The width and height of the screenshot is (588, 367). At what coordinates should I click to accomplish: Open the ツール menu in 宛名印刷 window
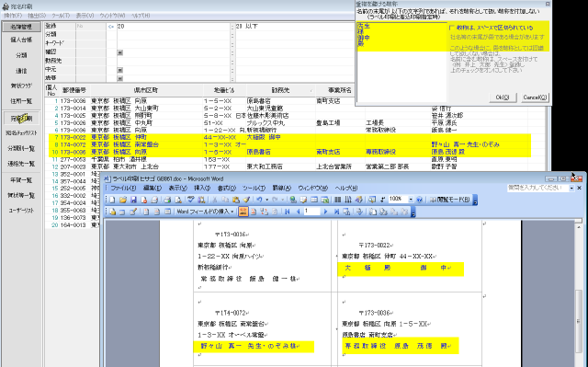61,16
